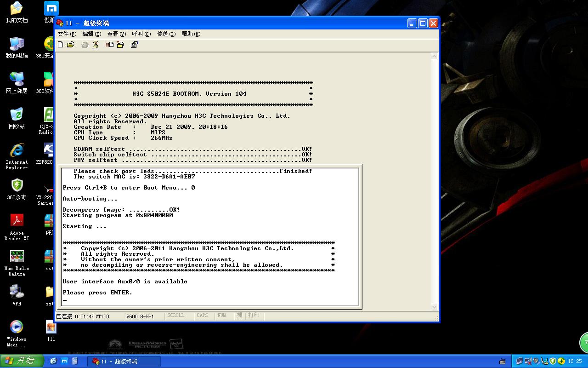Click the 'Press Ctrl+B to enter Boot Menu' line

pyautogui.click(x=129, y=188)
